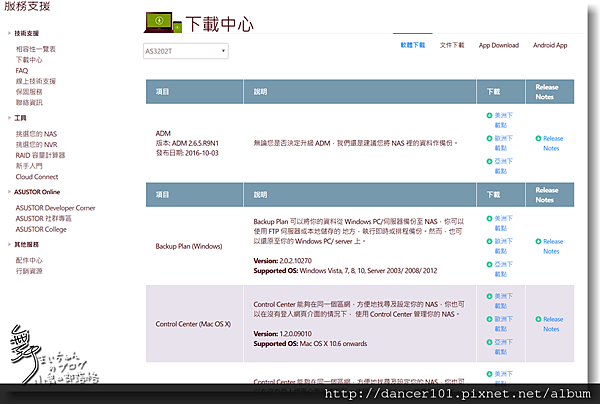
Task: Click the Control Center (Mac OS X) item name
Action: [x=193, y=324]
